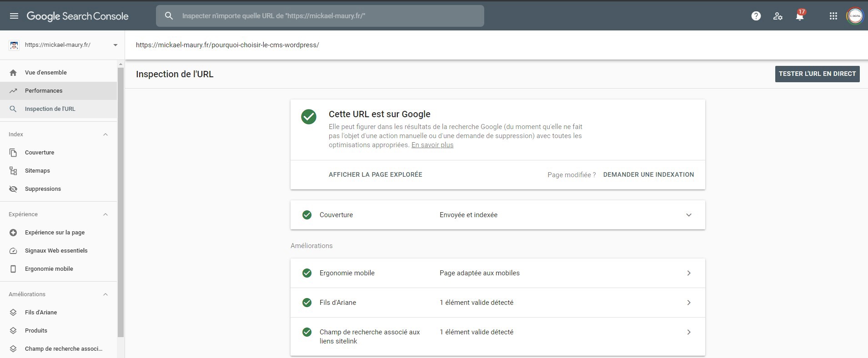Open the Google apps grid
Image resolution: width=868 pixels, height=358 pixels.
(x=833, y=16)
